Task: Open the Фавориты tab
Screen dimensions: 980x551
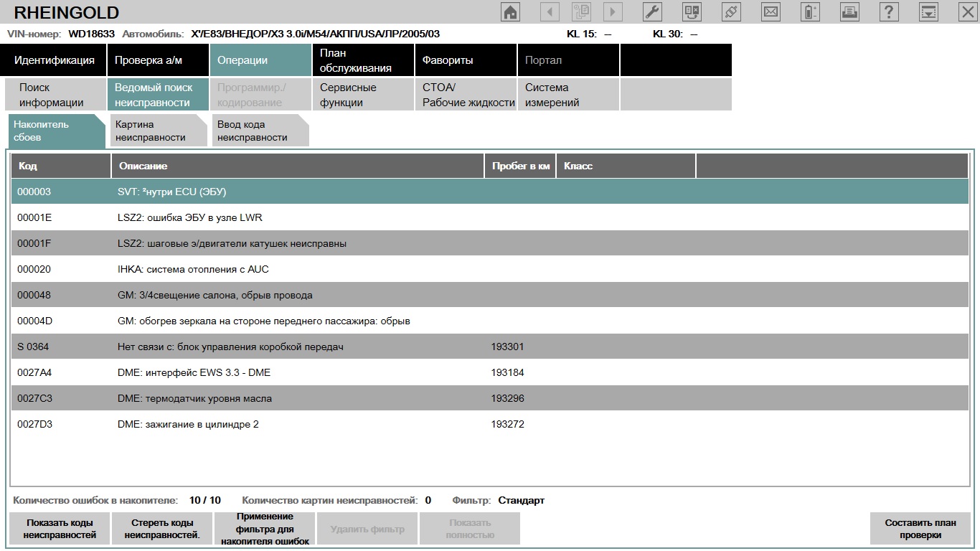Action: (466, 60)
